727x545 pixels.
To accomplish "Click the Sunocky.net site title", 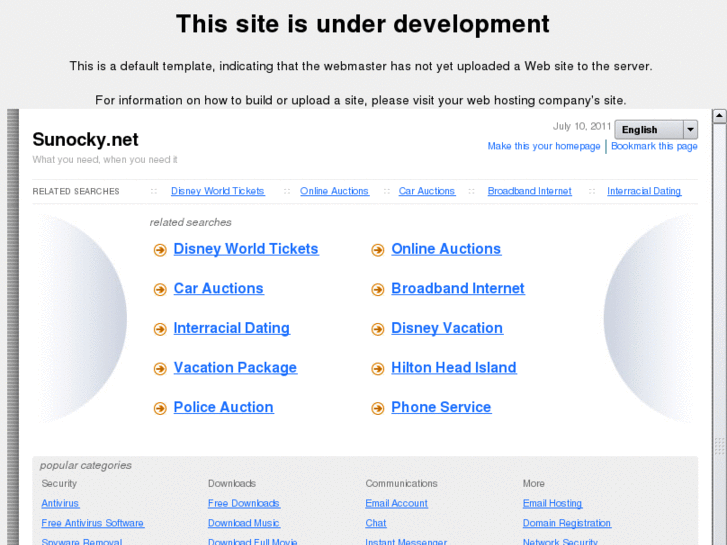I will [x=85, y=140].
